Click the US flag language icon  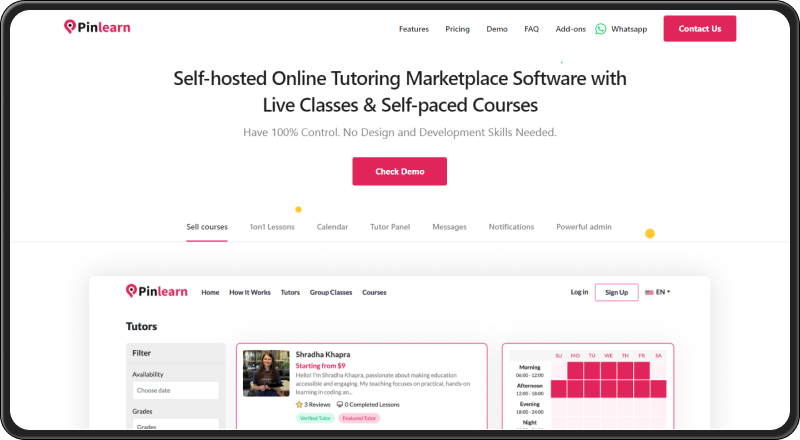[649, 292]
